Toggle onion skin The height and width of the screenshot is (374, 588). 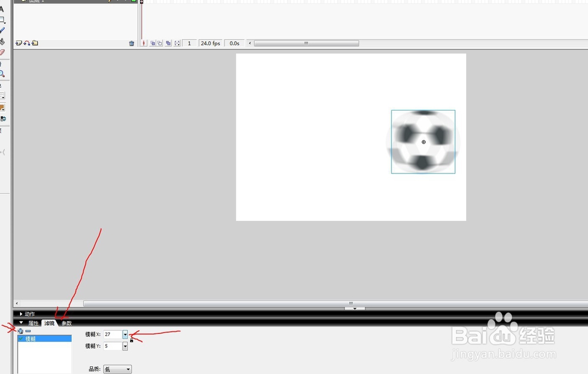point(153,43)
